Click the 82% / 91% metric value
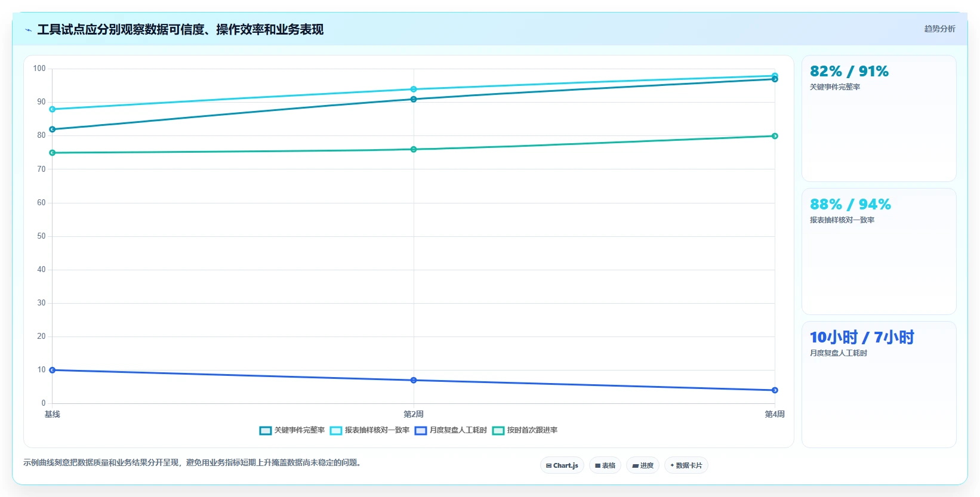The image size is (980, 497). tap(849, 72)
